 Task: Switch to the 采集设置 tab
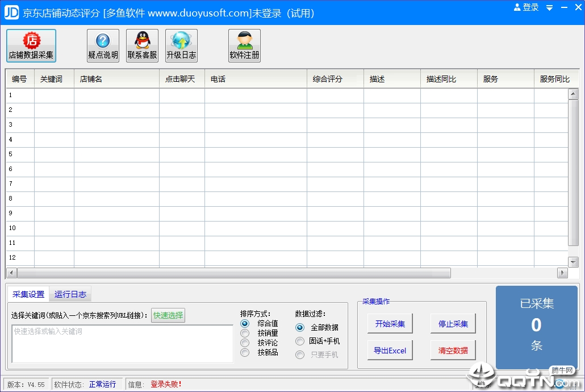pyautogui.click(x=28, y=294)
